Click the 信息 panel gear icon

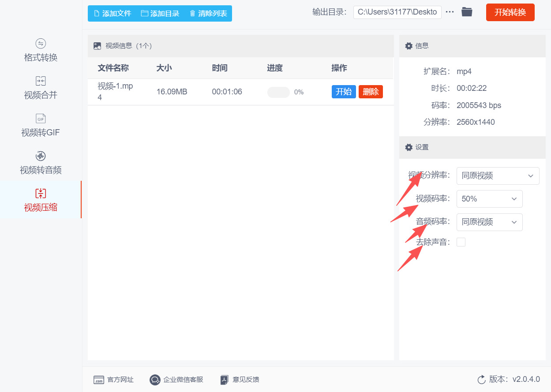409,46
